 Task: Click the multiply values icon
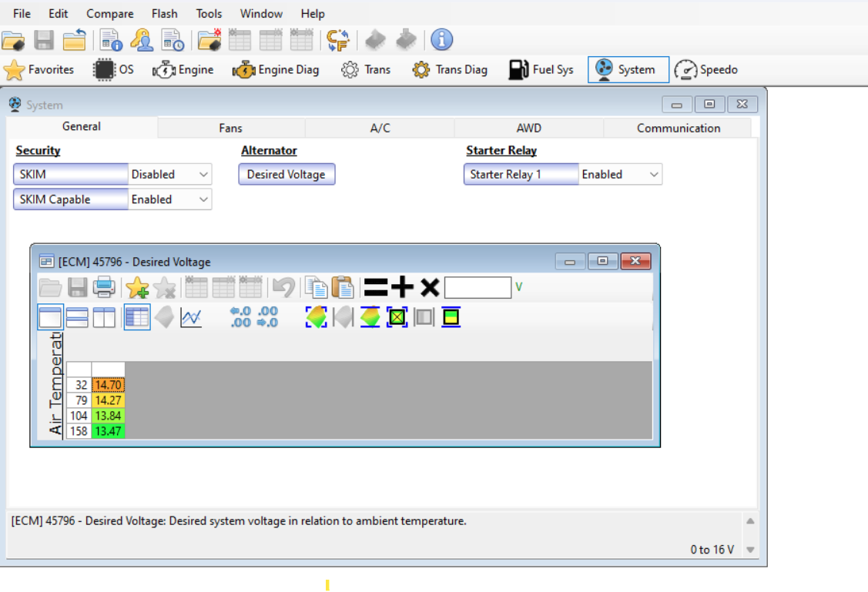[430, 288]
